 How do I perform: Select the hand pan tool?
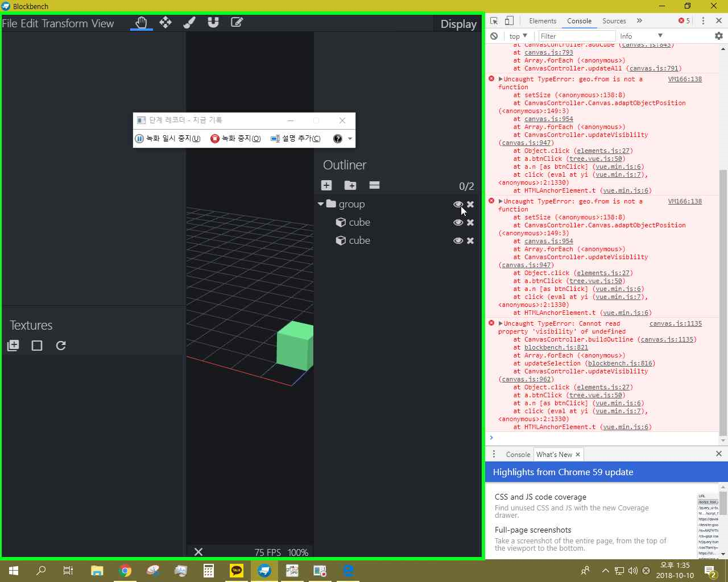141,22
